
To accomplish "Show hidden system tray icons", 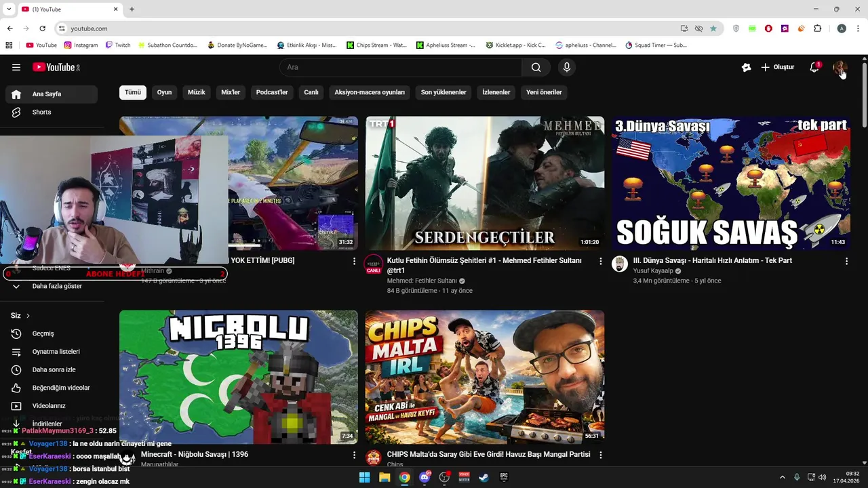I will (782, 477).
